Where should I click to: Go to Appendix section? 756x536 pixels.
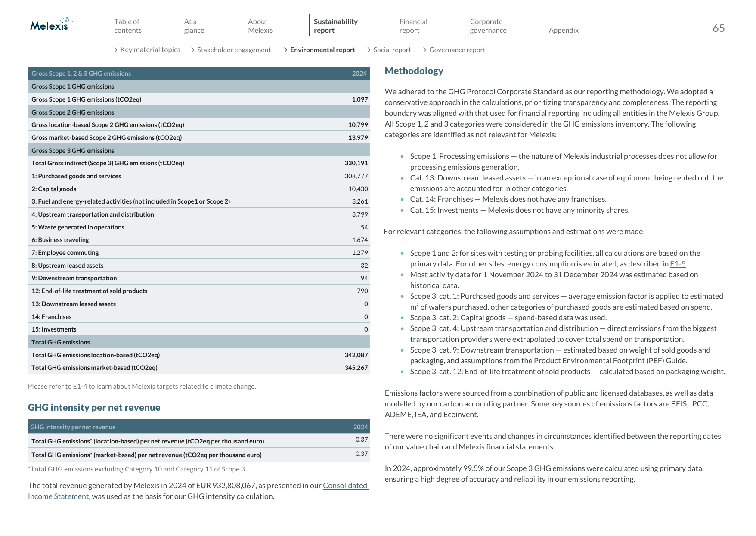[x=564, y=30]
